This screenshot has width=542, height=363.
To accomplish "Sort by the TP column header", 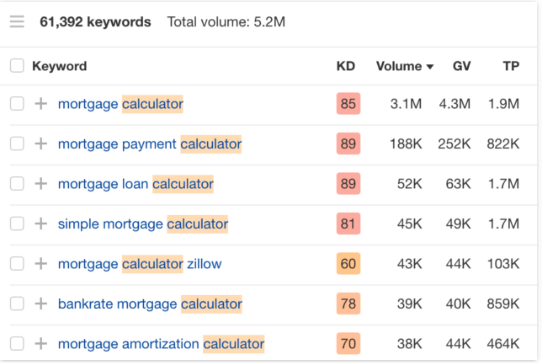I will point(511,66).
